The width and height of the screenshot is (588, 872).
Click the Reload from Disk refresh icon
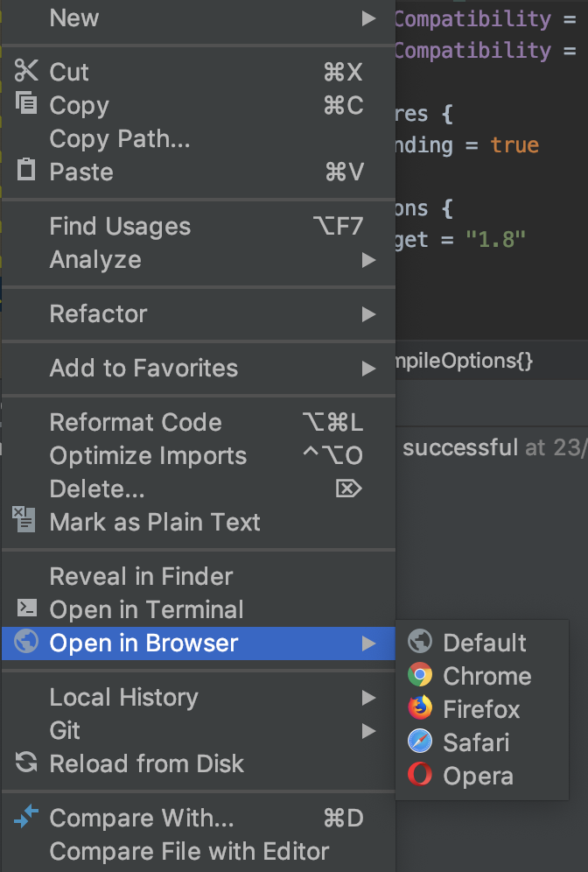tap(26, 763)
